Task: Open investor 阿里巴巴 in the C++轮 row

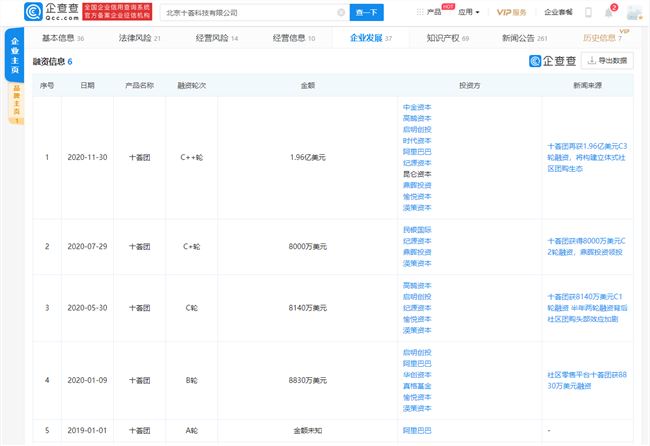Action: coord(417,152)
